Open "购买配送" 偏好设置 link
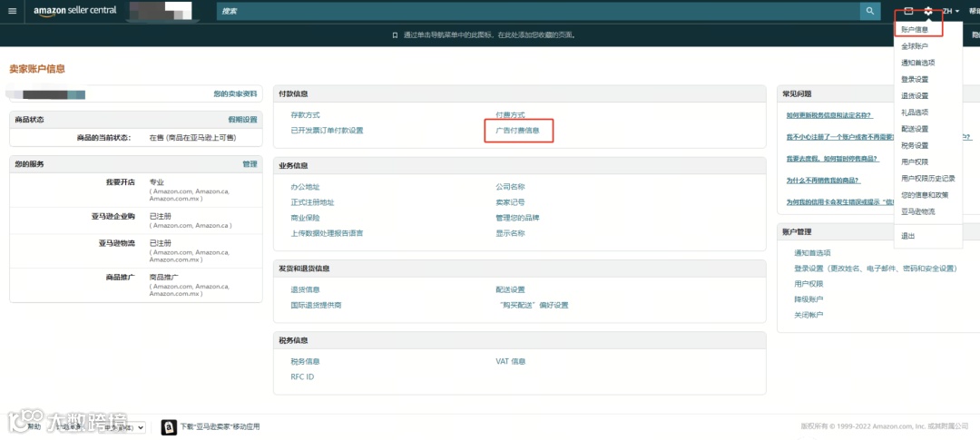Viewport: 980px width, 440px height. (534, 305)
